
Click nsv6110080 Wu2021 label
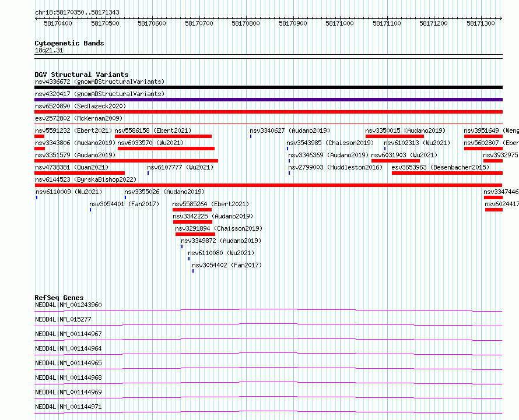click(221, 253)
